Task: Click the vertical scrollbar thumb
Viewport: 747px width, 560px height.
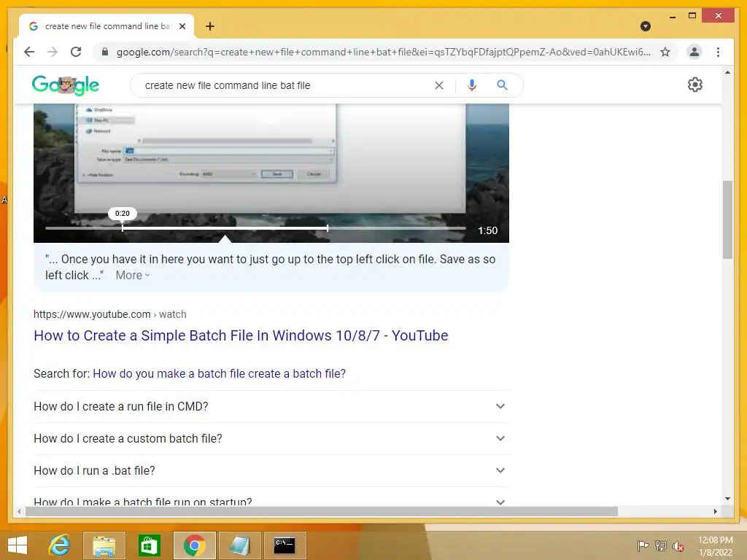Action: pos(727,219)
